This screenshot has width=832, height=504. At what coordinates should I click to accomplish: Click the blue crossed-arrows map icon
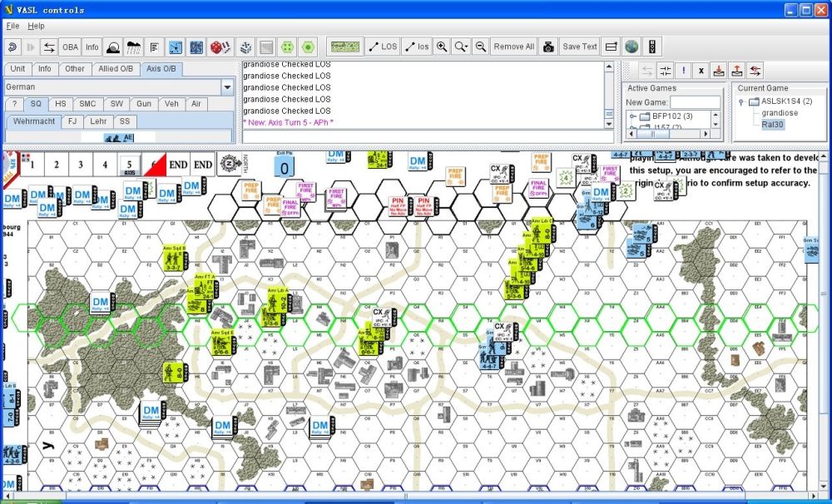176,47
